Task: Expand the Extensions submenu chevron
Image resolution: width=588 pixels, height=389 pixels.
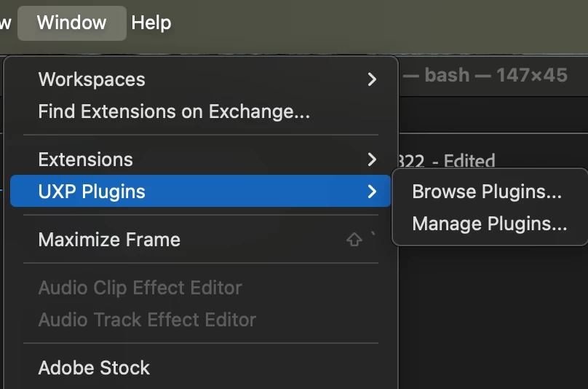Action: point(372,160)
